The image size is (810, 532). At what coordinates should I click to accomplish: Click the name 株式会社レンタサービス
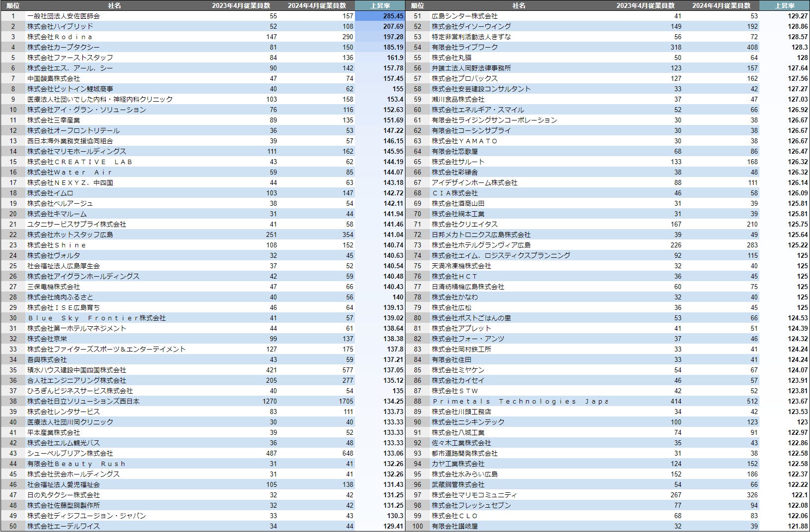(63, 412)
